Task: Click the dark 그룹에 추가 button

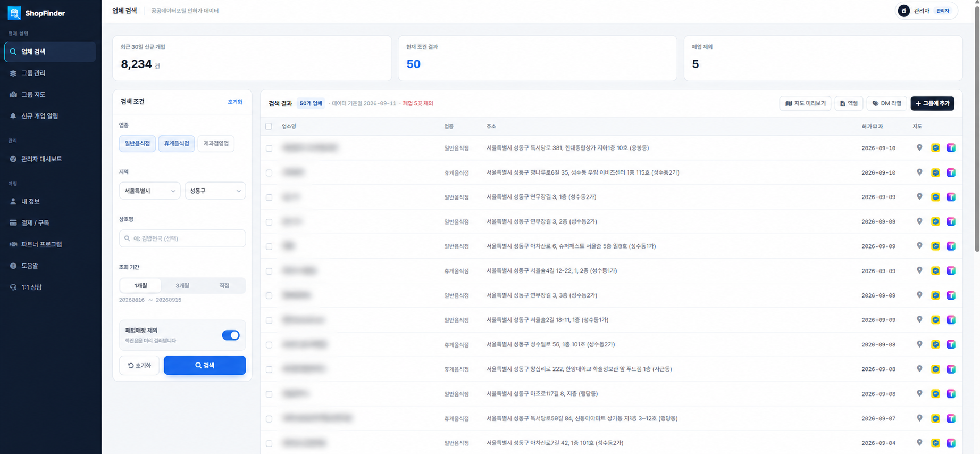Action: pyautogui.click(x=932, y=103)
